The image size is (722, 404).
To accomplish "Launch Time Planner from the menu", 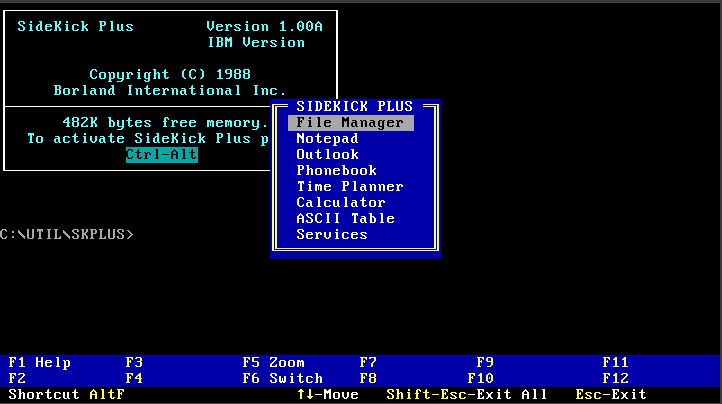I will pos(349,187).
